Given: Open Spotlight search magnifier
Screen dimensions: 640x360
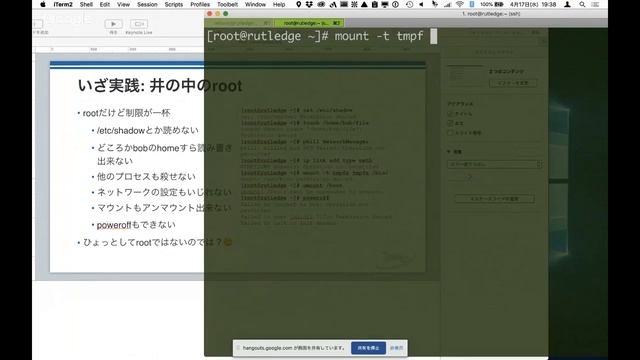Looking at the screenshot, I should click(x=582, y=4).
